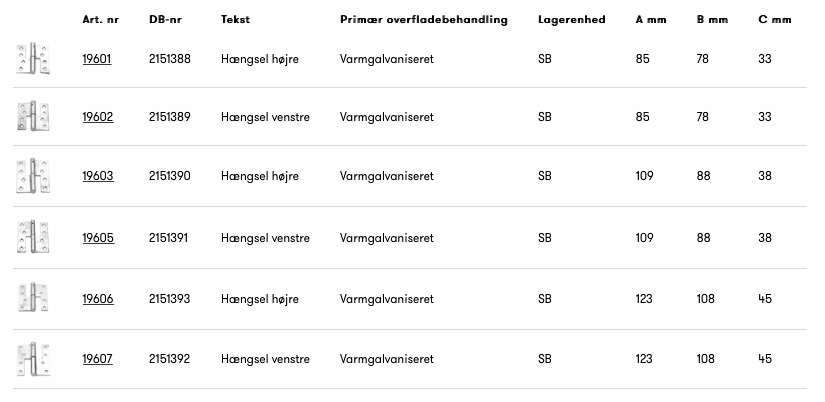Click the C mm column header
825x402 pixels.
[774, 20]
